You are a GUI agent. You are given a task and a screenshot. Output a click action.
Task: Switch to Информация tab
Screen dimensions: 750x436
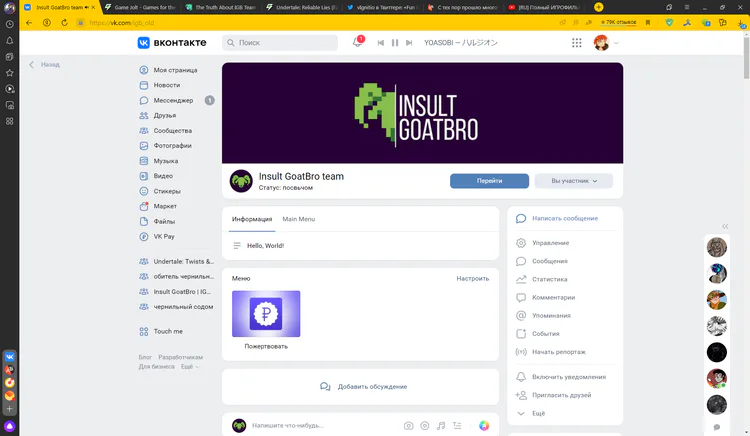(x=252, y=219)
